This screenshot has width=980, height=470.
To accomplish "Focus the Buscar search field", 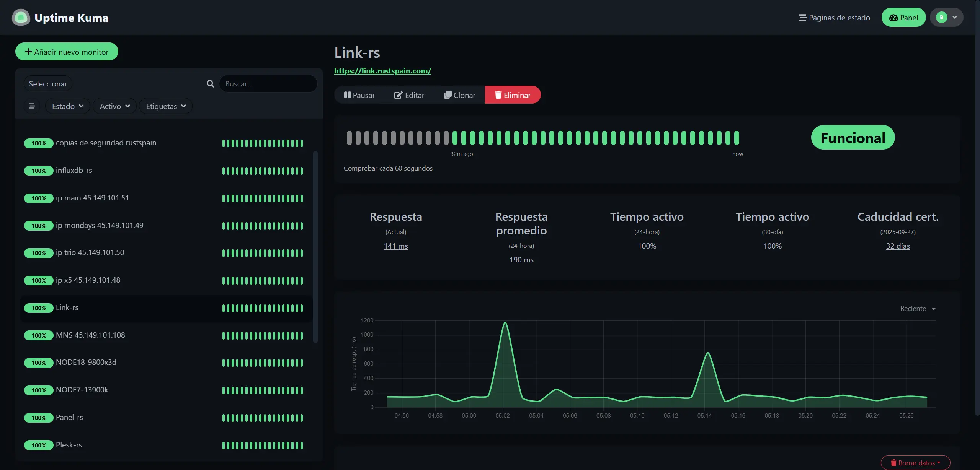I will pyautogui.click(x=268, y=84).
